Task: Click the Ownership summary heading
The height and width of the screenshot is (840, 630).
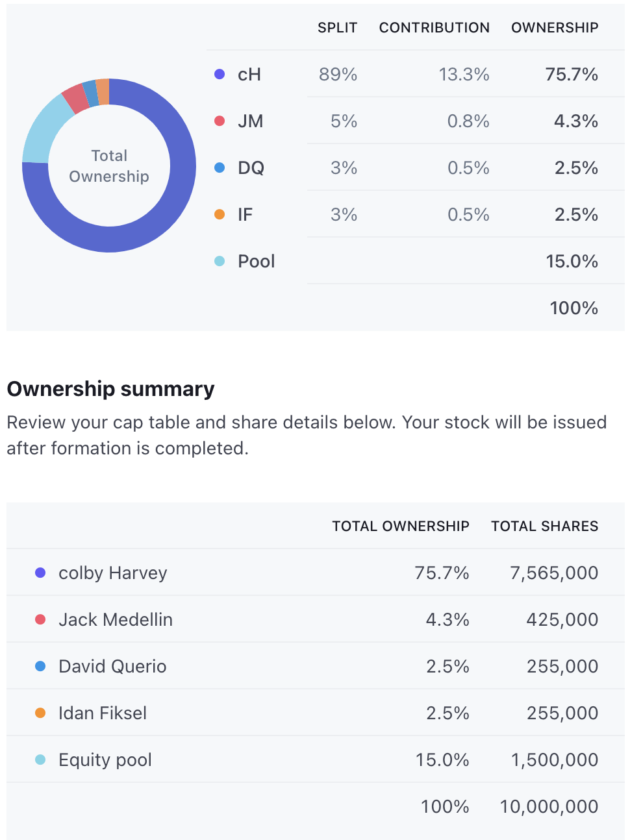Action: click(x=110, y=389)
